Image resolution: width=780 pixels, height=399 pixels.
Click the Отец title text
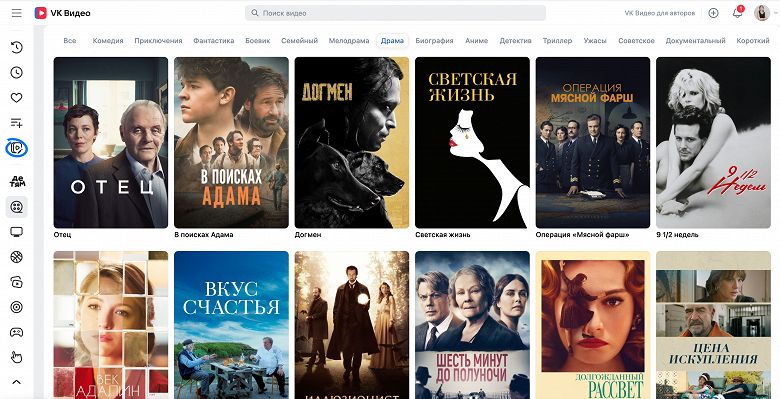click(x=62, y=235)
